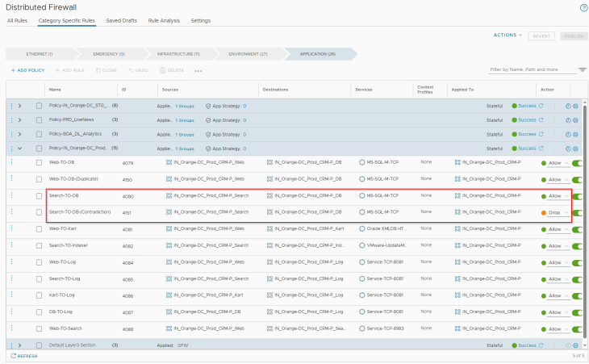Open the Drop action dropdown
The image size is (589, 364).
558,213
